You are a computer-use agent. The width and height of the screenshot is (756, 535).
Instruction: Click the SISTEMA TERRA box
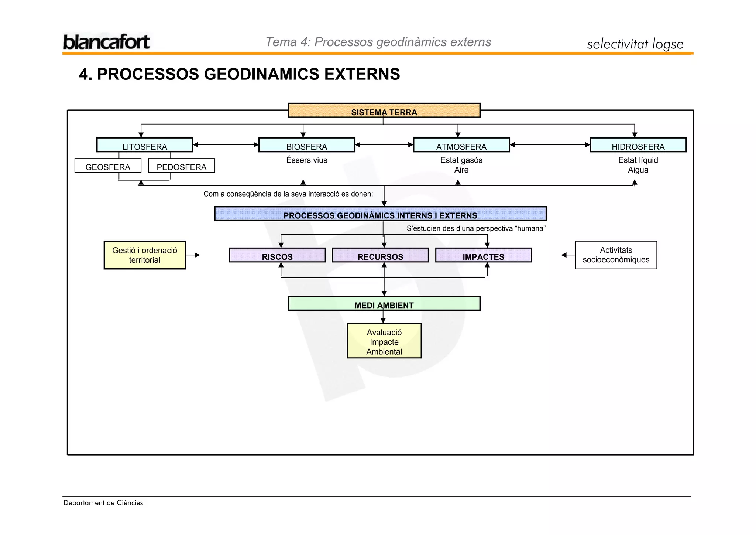[x=384, y=110]
